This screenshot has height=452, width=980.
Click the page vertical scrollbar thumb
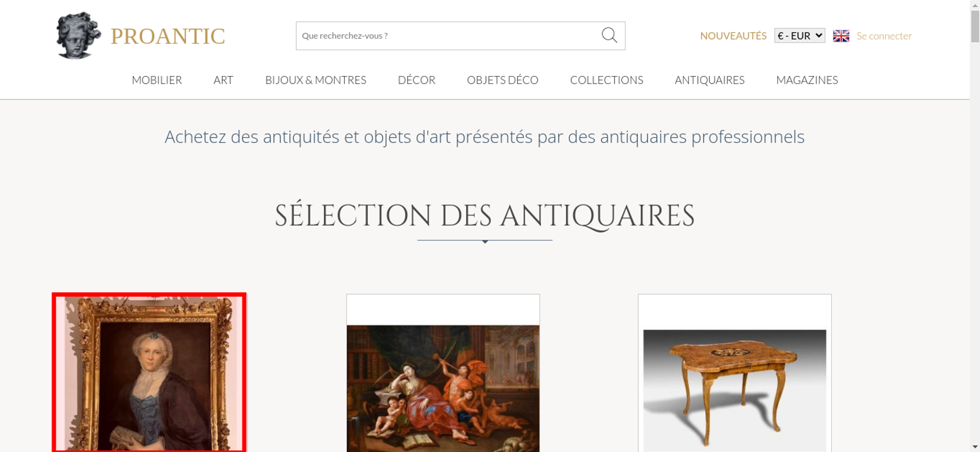[975, 26]
